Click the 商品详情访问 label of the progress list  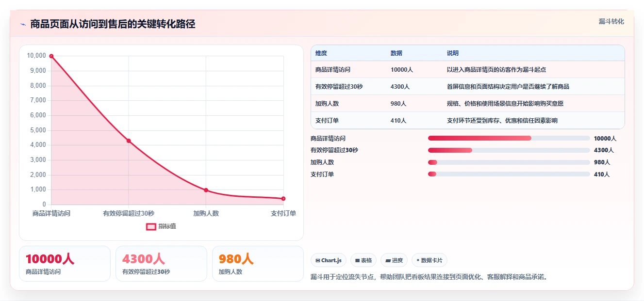(x=328, y=139)
